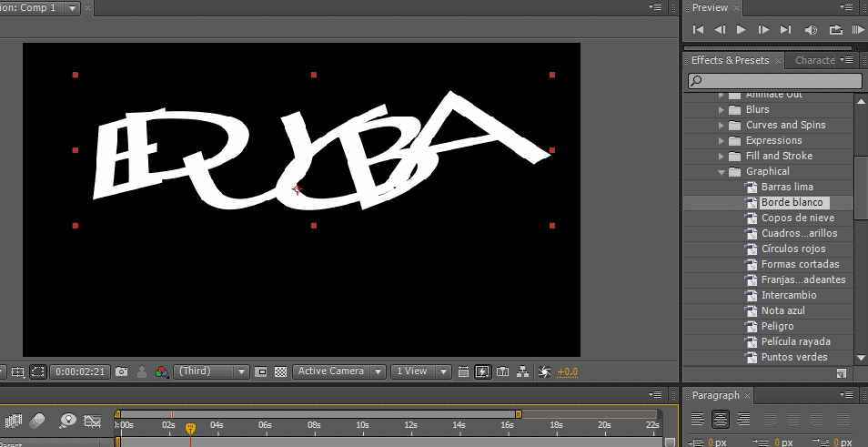Show channel and color management icon
The height and width of the screenshot is (447, 868).
coord(162,371)
